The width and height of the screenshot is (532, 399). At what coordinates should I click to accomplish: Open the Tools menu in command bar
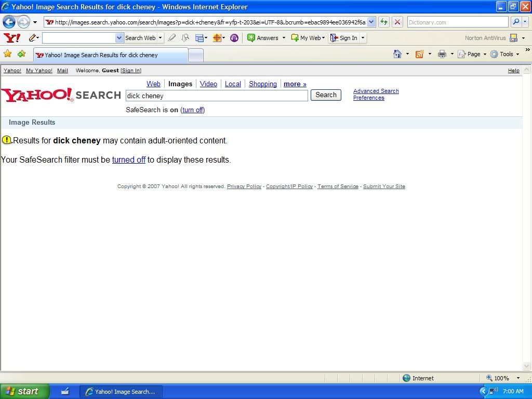(x=504, y=54)
